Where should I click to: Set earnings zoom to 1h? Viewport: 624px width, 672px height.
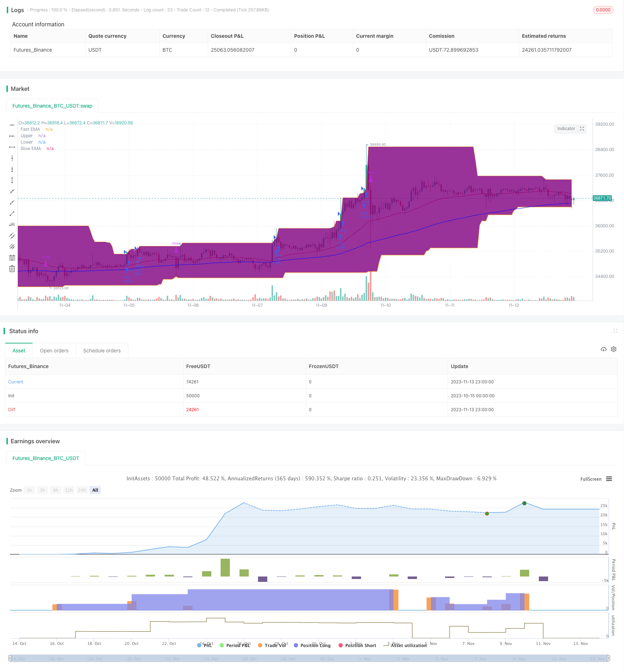coord(29,490)
